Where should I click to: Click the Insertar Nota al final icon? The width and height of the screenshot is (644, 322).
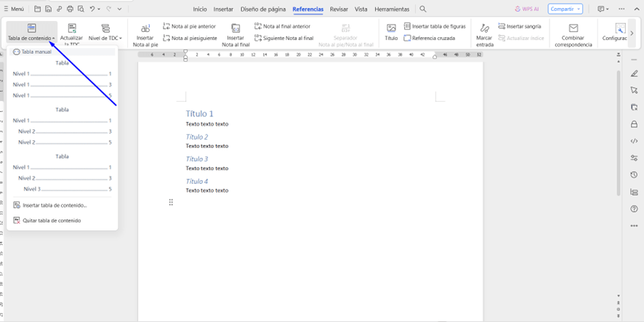(x=236, y=28)
